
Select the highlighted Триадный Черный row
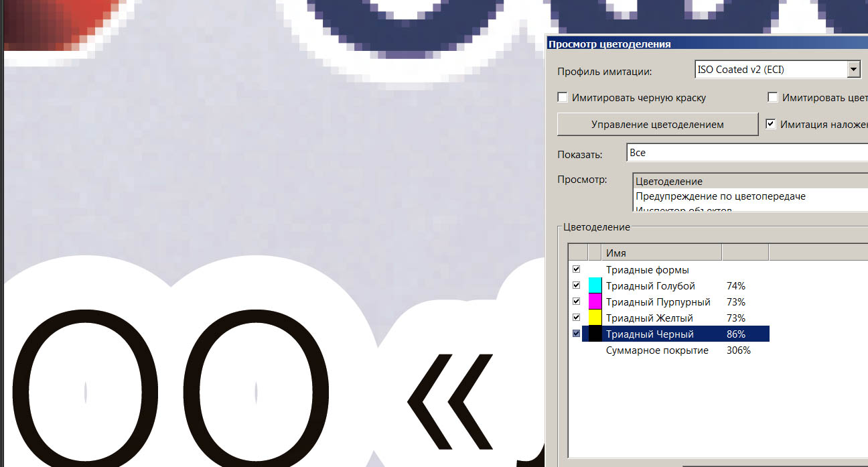tap(676, 334)
